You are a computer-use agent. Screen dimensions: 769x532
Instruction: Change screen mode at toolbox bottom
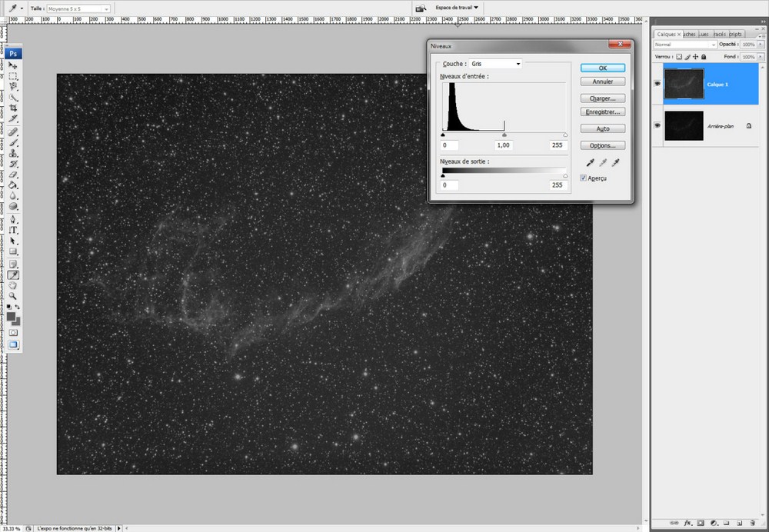coord(13,344)
